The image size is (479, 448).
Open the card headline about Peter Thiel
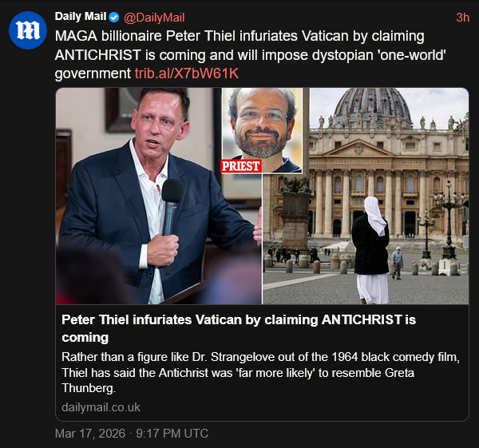point(239,328)
